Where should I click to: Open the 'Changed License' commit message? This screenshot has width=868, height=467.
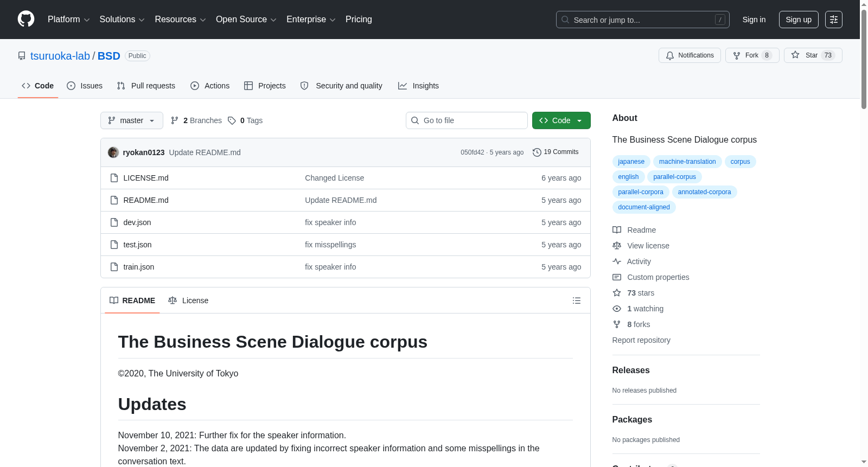(334, 178)
